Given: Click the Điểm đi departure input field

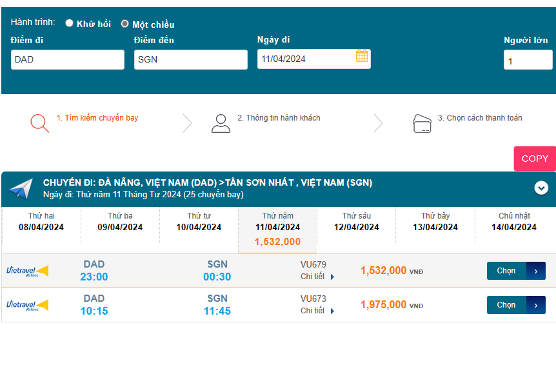Looking at the screenshot, I should tap(67, 60).
